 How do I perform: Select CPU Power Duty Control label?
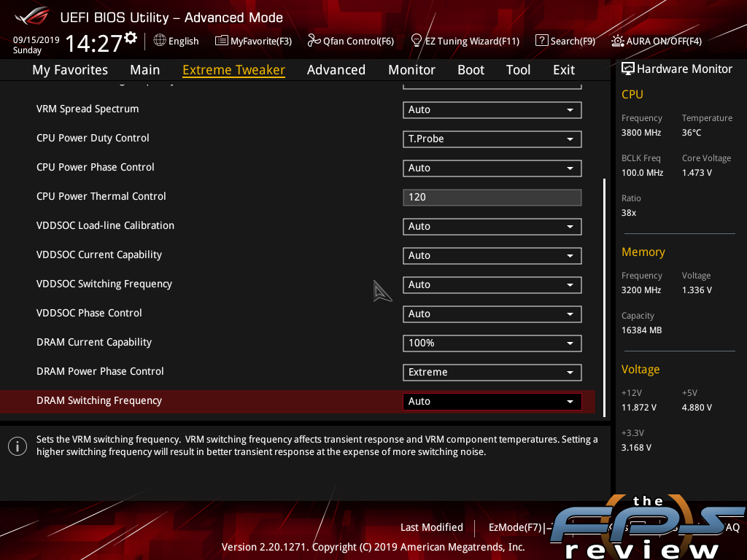pyautogui.click(x=93, y=138)
